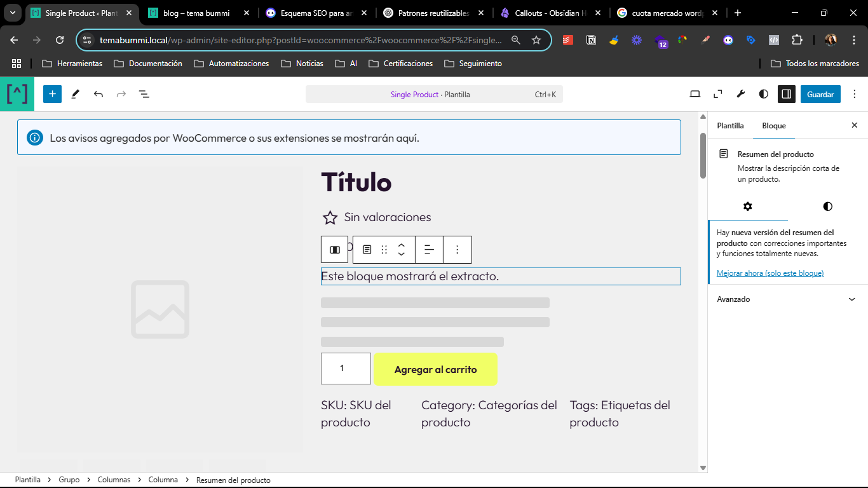Undo the last editor change
Viewport: 868px width, 488px height.
[98, 94]
